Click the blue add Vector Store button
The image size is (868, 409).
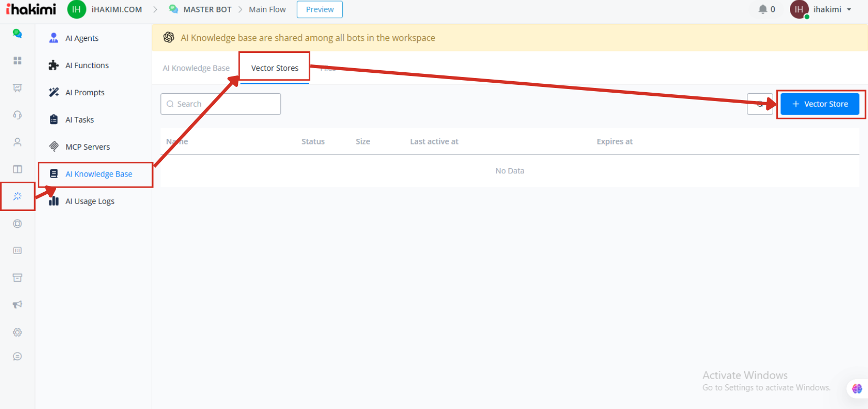(820, 104)
